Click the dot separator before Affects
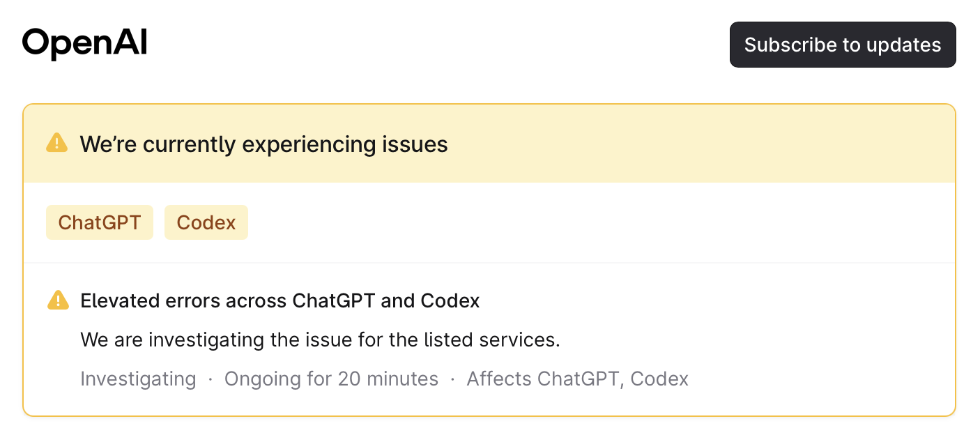 point(452,379)
